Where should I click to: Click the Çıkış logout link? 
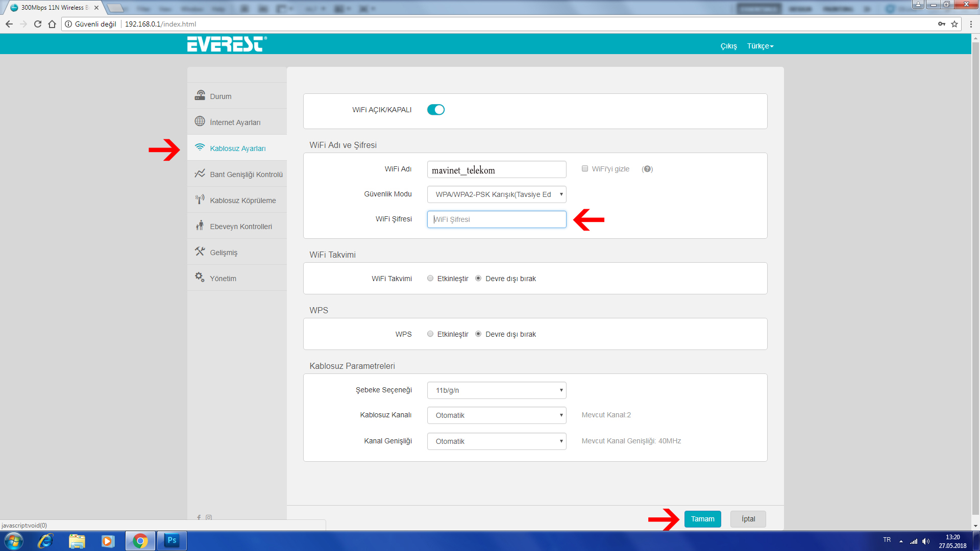click(x=728, y=46)
